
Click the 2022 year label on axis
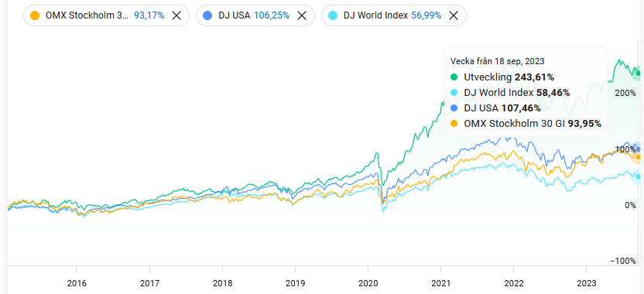point(514,283)
